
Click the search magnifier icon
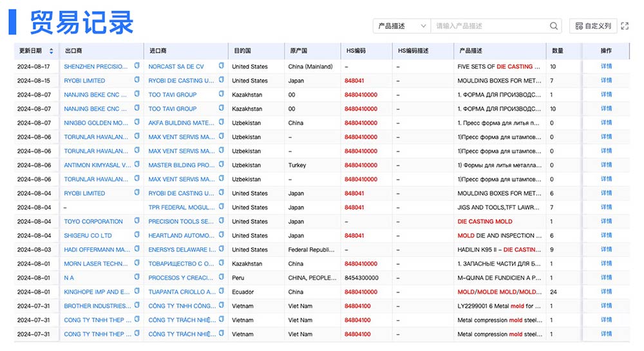tap(554, 26)
